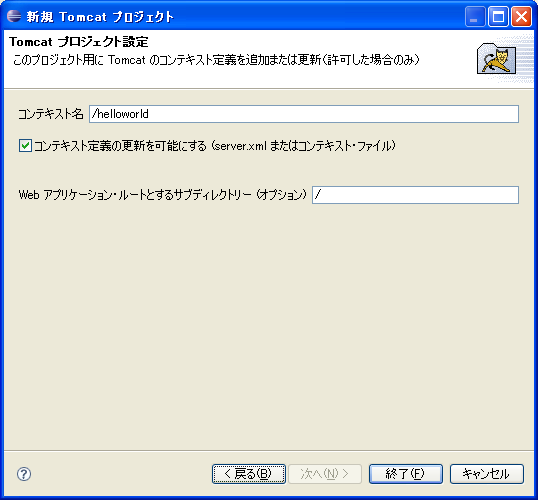Image resolution: width=538 pixels, height=500 pixels.
Task: Click the disabled 次へ(N) button
Action: pyautogui.click(x=325, y=474)
